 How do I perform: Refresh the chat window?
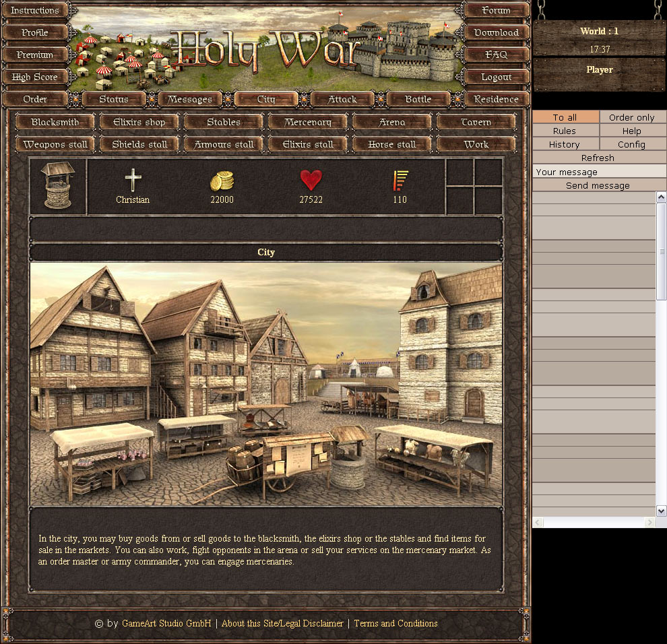(x=598, y=158)
